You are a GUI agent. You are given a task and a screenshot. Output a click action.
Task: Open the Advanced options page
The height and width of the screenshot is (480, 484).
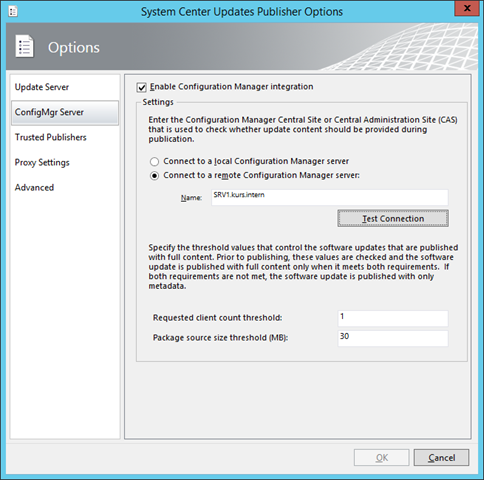pos(65,188)
